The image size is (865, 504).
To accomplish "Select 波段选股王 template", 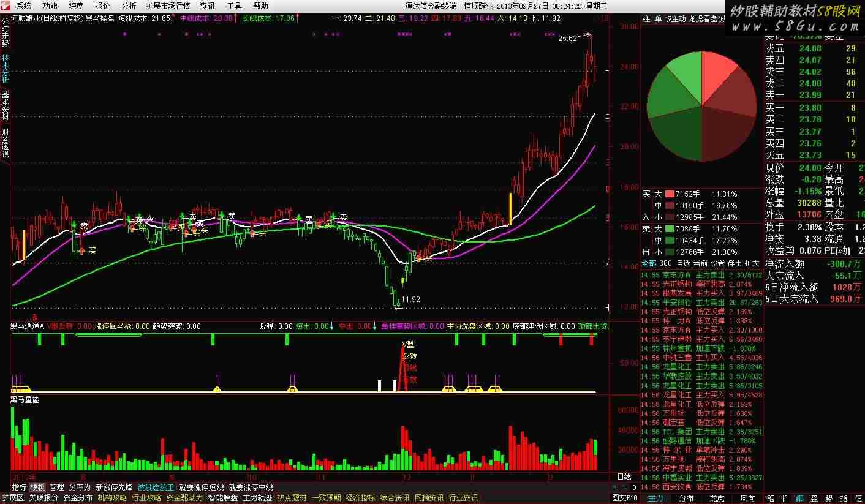I will click(156, 487).
